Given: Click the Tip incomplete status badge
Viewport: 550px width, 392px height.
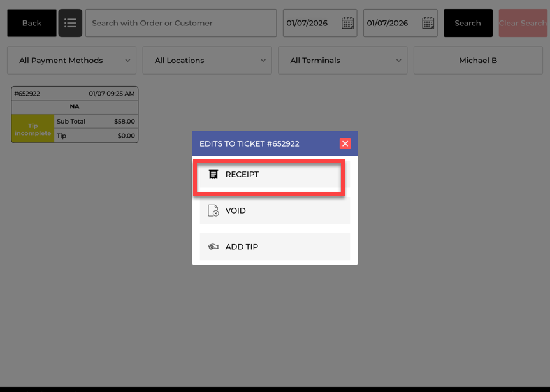Looking at the screenshot, I should (33, 129).
